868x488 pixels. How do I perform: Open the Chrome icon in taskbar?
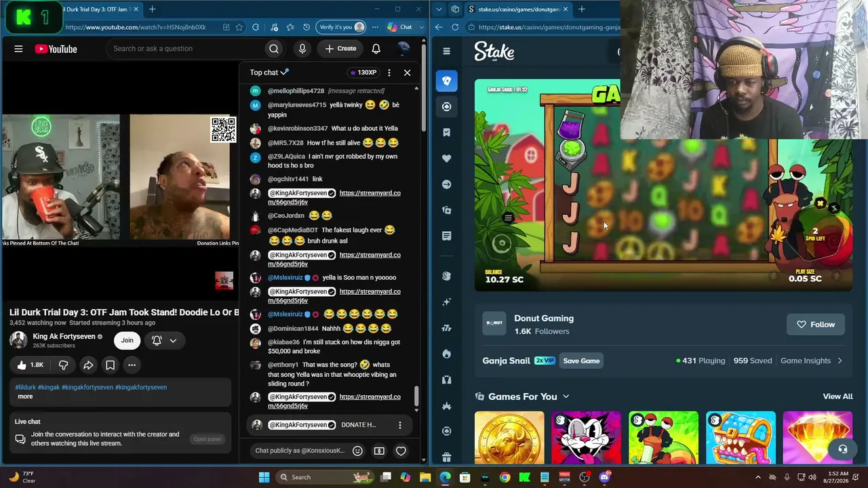(505, 477)
